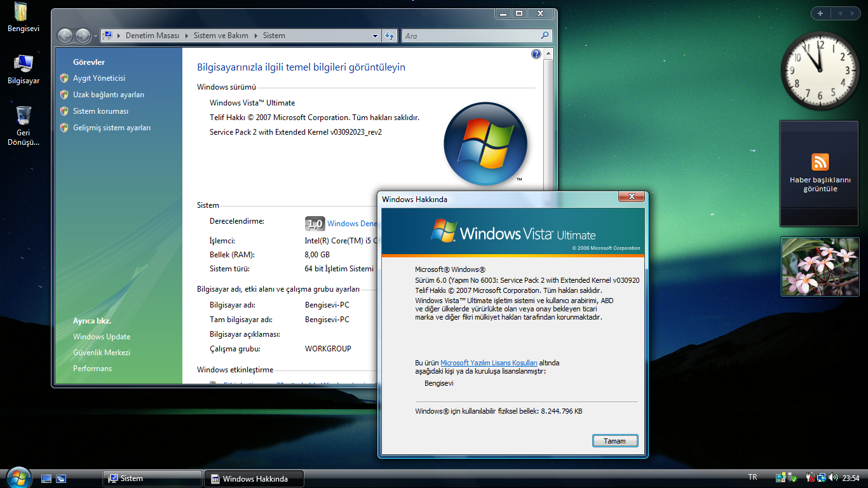This screenshot has width=868, height=488.
Task: Click the 23:54 taskbar clock
Action: click(851, 478)
